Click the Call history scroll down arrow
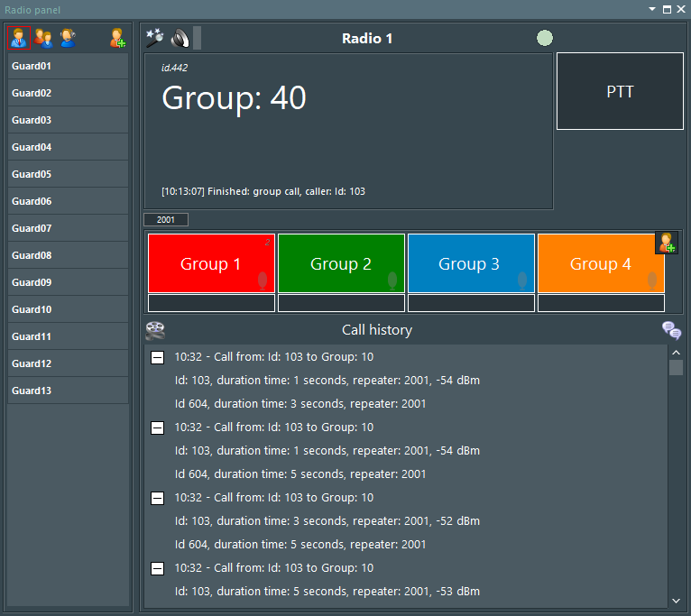The image size is (691, 616). point(676,599)
